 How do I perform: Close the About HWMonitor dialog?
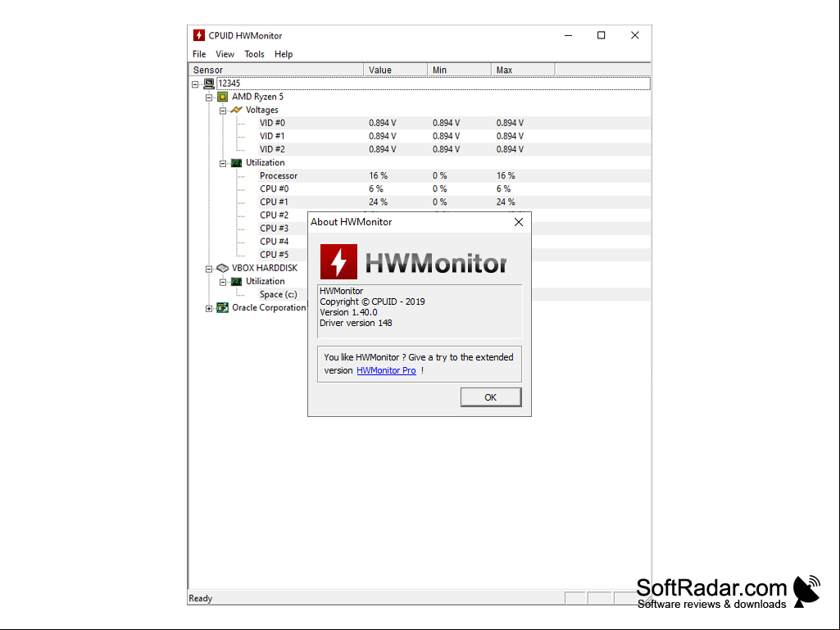[x=519, y=222]
